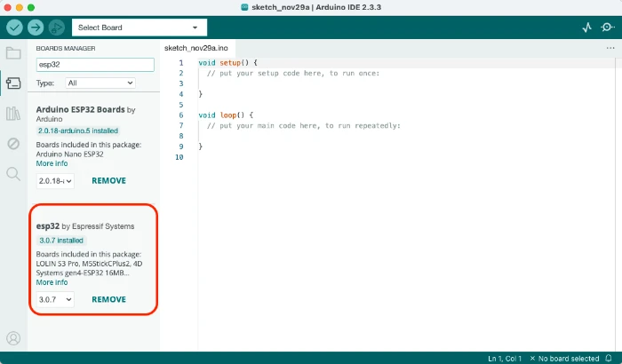622x364 pixels.
Task: Open the Type filter dropdown
Action: 100,83
